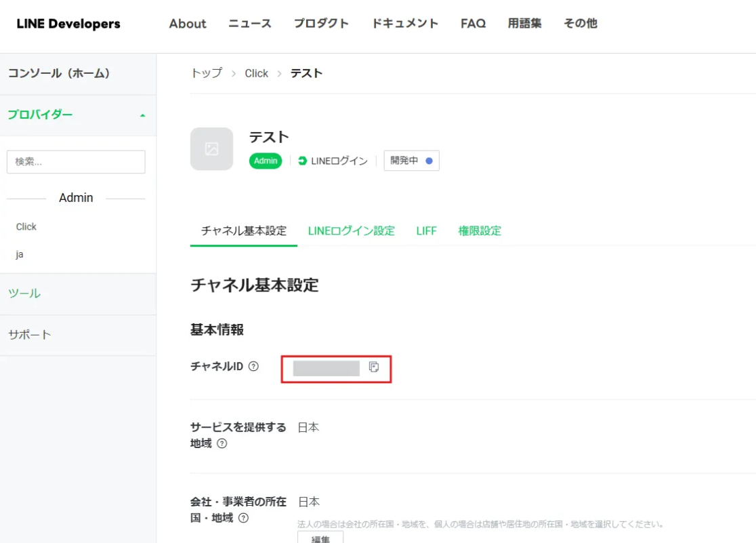Open the ツール sidebar section
Screen dimensions: 756x543
coord(24,294)
